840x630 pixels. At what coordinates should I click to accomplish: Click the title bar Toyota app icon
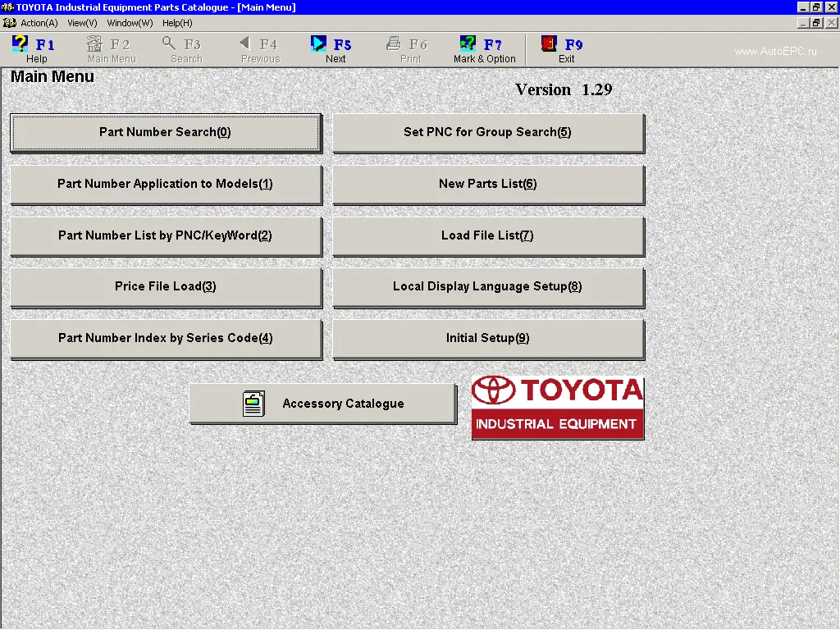[7, 7]
